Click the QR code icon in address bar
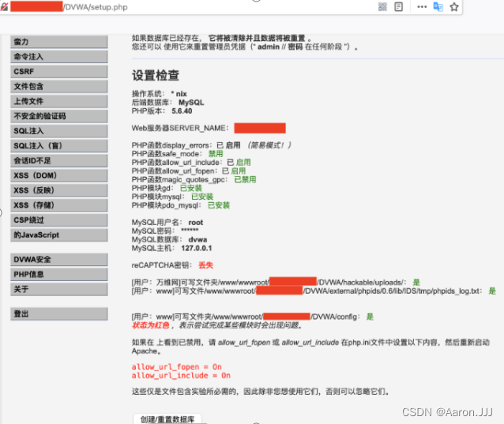 382,7
